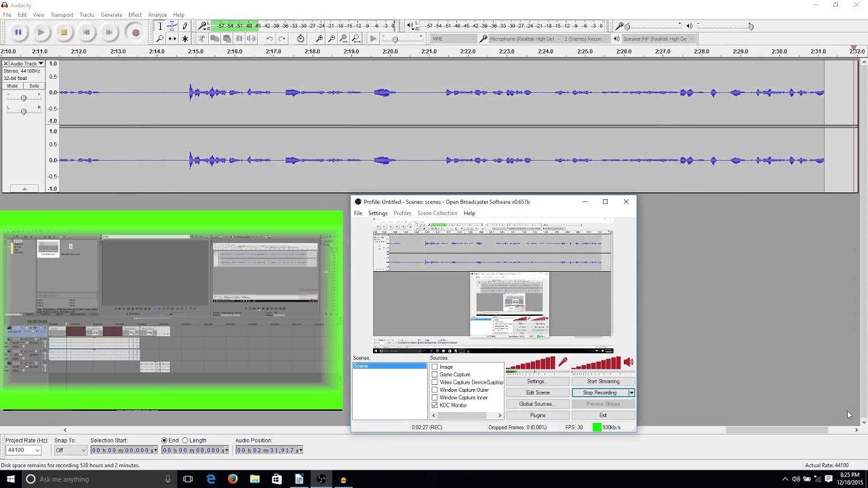Click Fit Project zoom icon
The height and width of the screenshot is (488, 868).
(356, 39)
